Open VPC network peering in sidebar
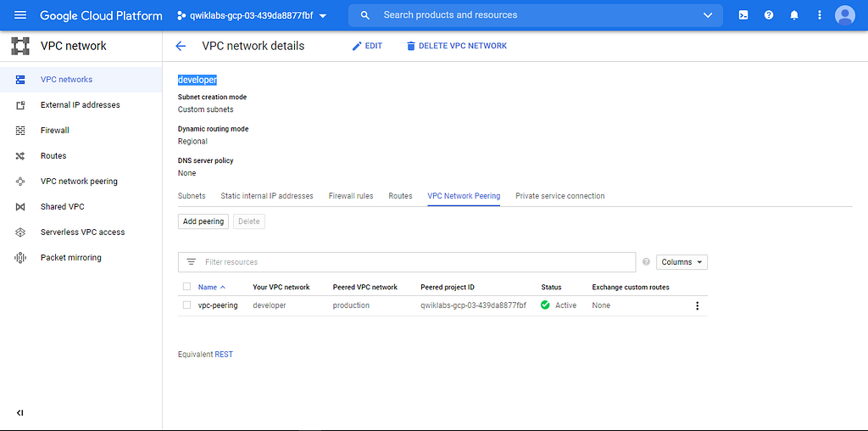This screenshot has height=431, width=868. click(x=79, y=182)
